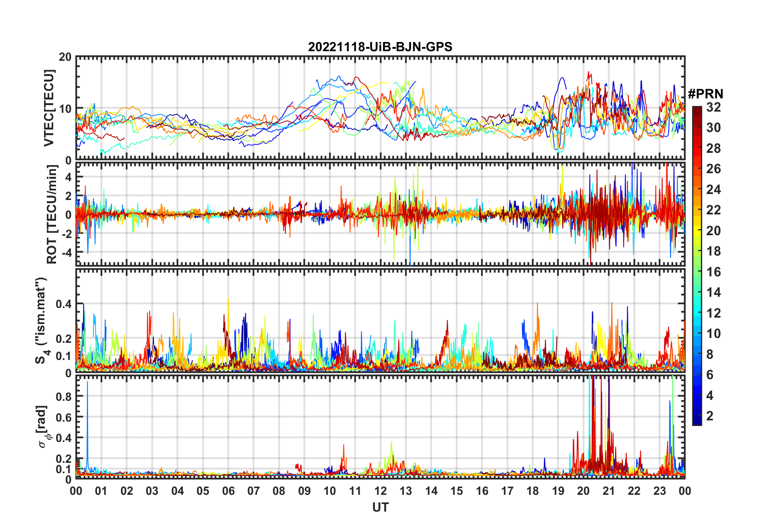Click x-axis tick label 03
The height and width of the screenshot is (532, 761).
coord(152,491)
